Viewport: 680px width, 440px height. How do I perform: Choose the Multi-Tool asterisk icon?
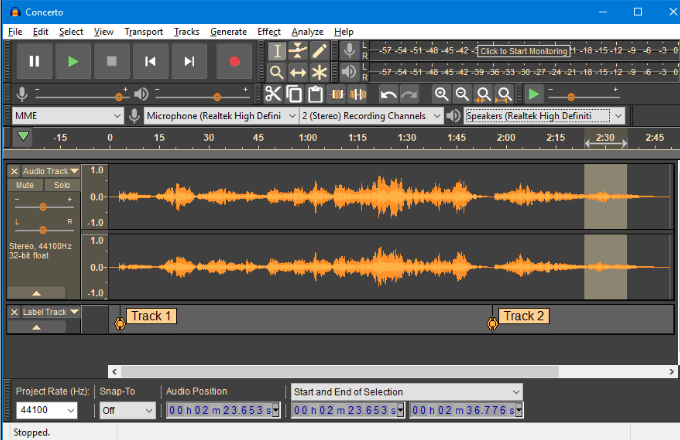319,72
